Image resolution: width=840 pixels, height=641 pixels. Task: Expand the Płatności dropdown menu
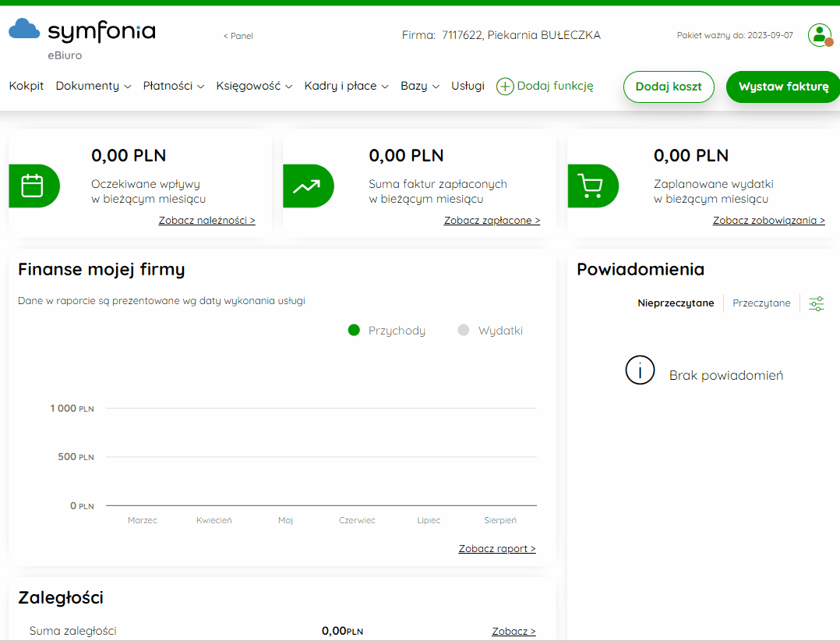coord(174,86)
